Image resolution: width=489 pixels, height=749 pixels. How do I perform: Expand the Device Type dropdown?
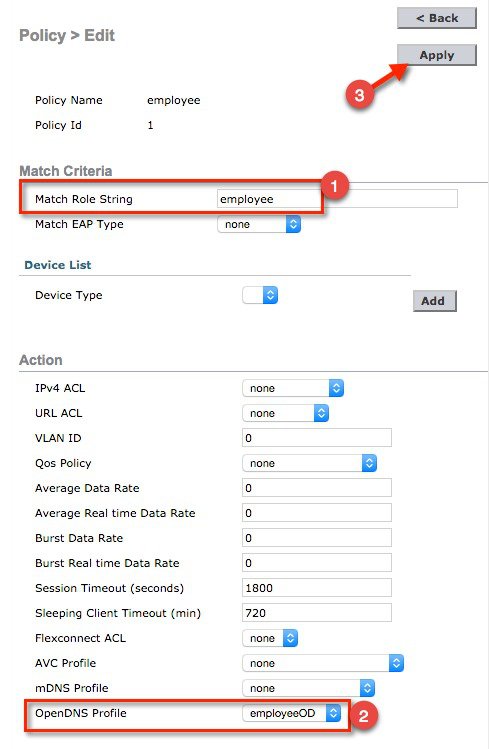click(x=260, y=295)
